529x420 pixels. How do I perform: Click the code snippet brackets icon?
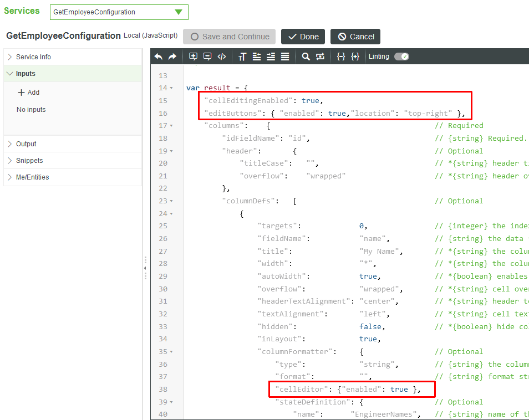221,57
